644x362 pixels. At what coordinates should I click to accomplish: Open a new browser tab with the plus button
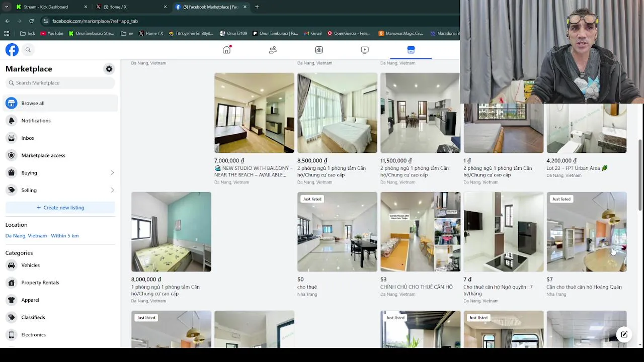point(257,7)
